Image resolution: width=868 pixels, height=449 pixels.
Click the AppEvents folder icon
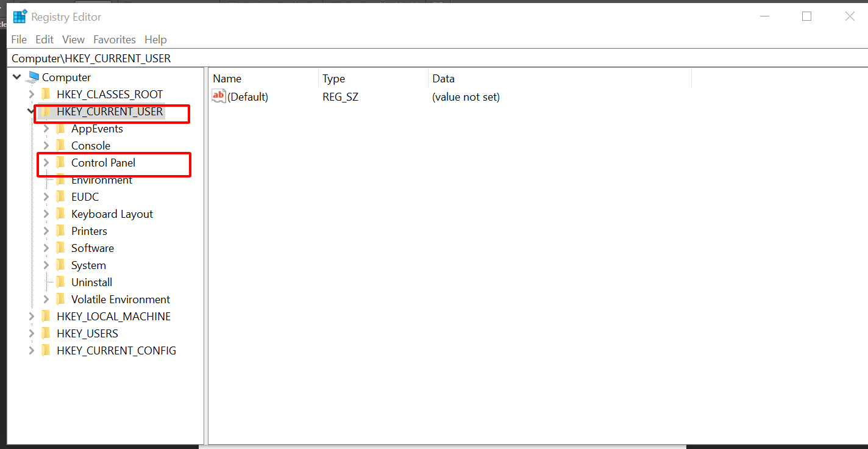60,128
